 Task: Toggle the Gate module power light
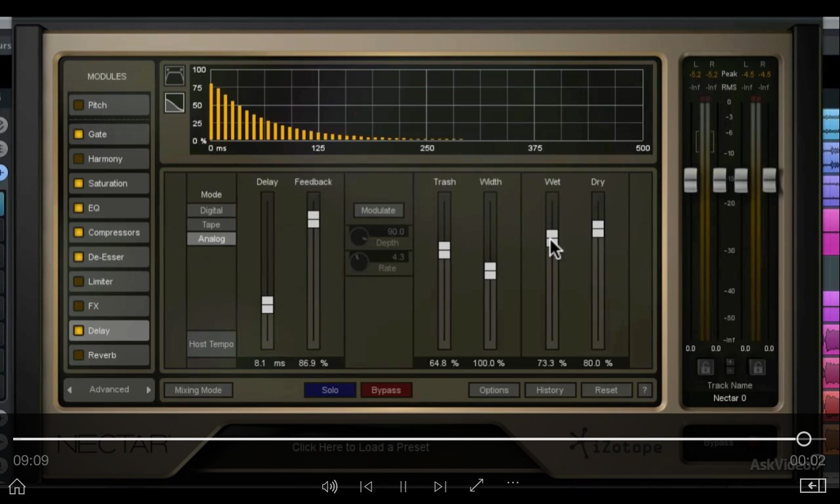tap(79, 134)
